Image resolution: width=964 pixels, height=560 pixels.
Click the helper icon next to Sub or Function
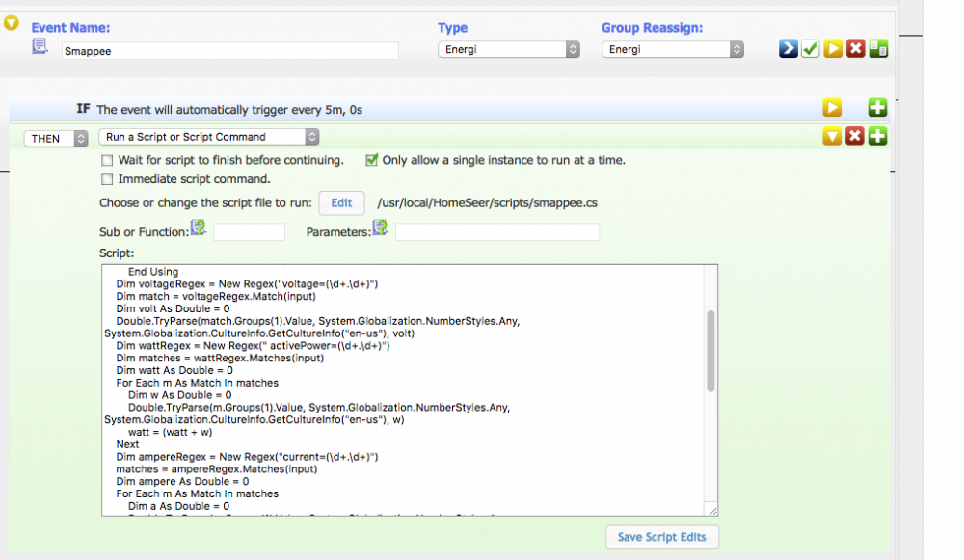199,228
